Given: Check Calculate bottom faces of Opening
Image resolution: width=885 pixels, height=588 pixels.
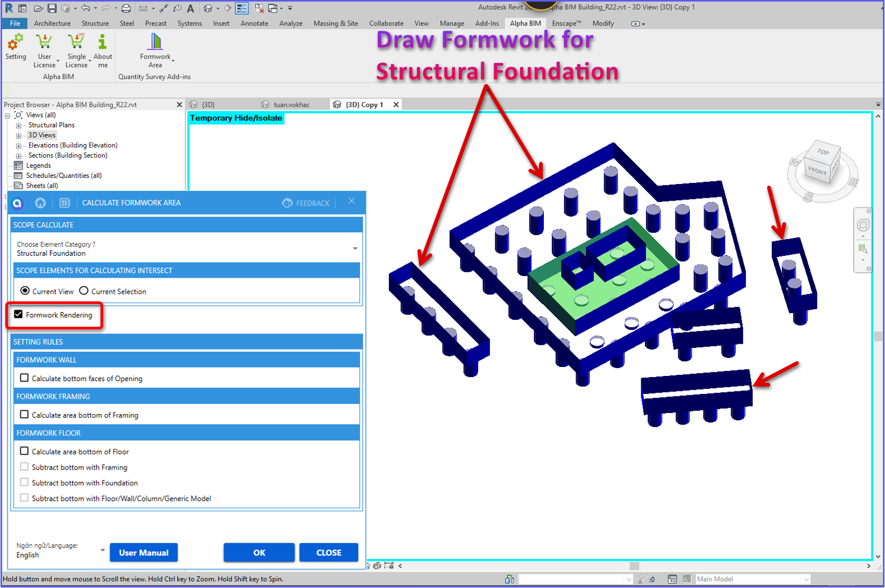Looking at the screenshot, I should click(x=24, y=378).
